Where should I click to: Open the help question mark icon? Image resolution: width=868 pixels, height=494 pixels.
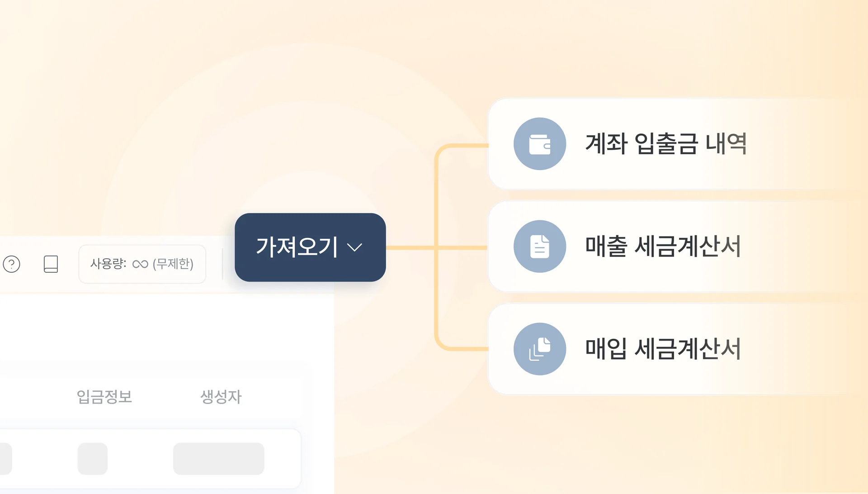[x=12, y=265]
